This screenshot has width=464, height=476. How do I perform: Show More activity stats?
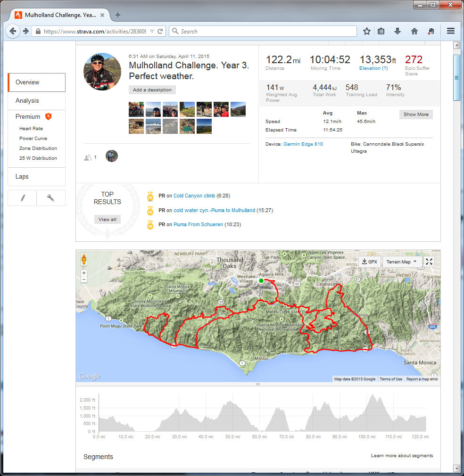click(x=415, y=115)
